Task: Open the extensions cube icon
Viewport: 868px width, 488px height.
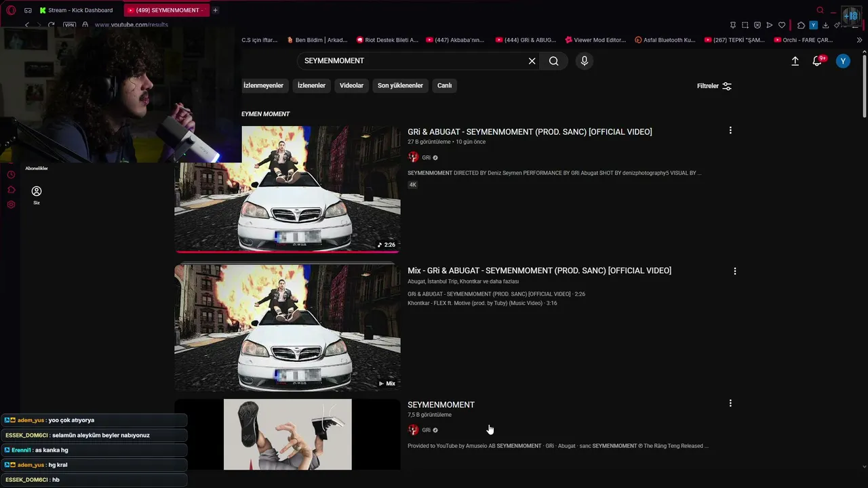Action: click(801, 25)
